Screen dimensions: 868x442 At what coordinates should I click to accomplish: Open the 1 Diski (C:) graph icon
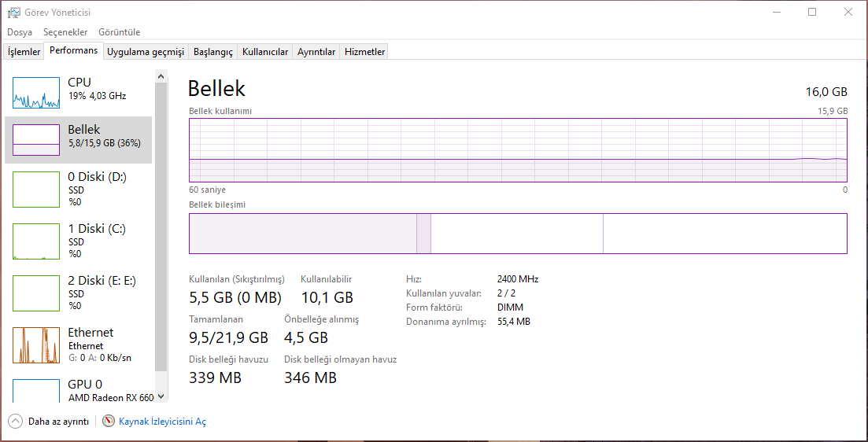coord(36,241)
